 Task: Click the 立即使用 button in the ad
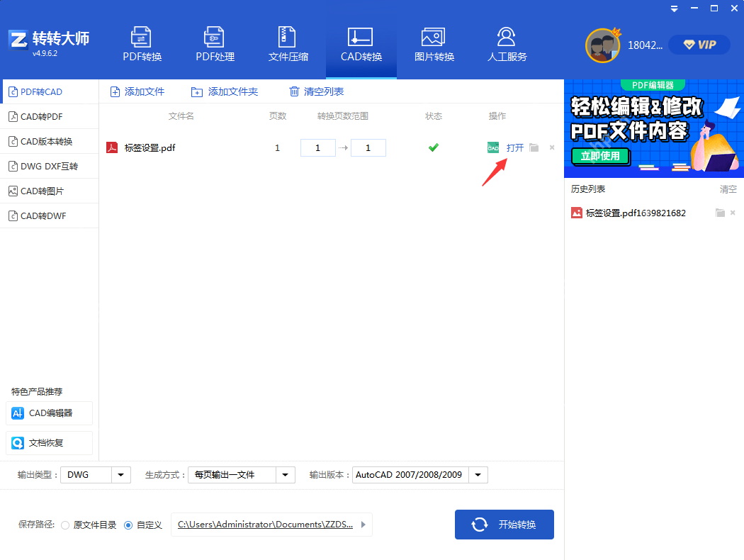tap(600, 156)
